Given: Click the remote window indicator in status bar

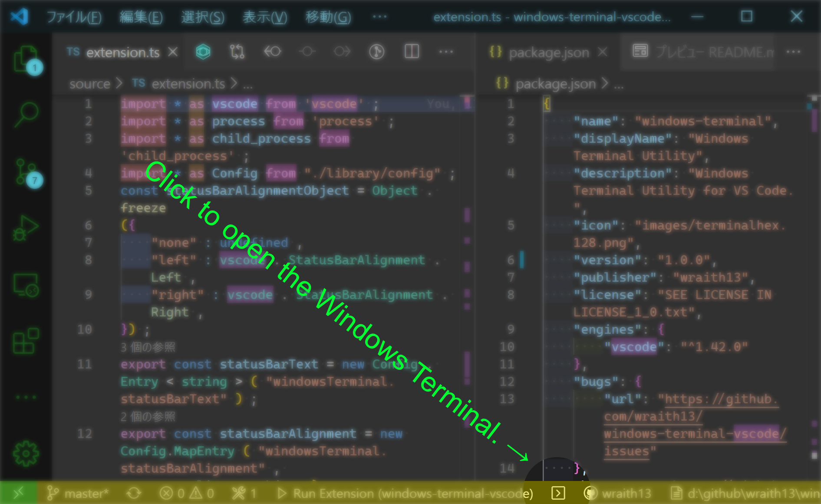Looking at the screenshot, I should pyautogui.click(x=19, y=493).
